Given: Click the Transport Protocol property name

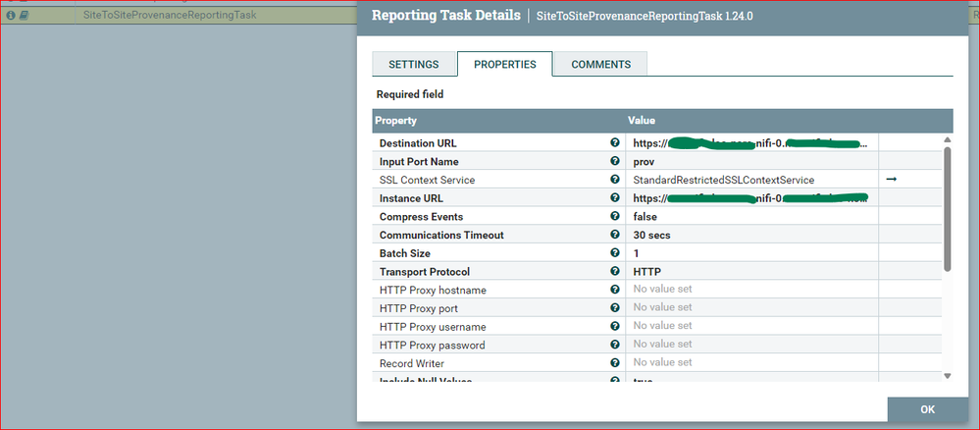Looking at the screenshot, I should click(425, 272).
